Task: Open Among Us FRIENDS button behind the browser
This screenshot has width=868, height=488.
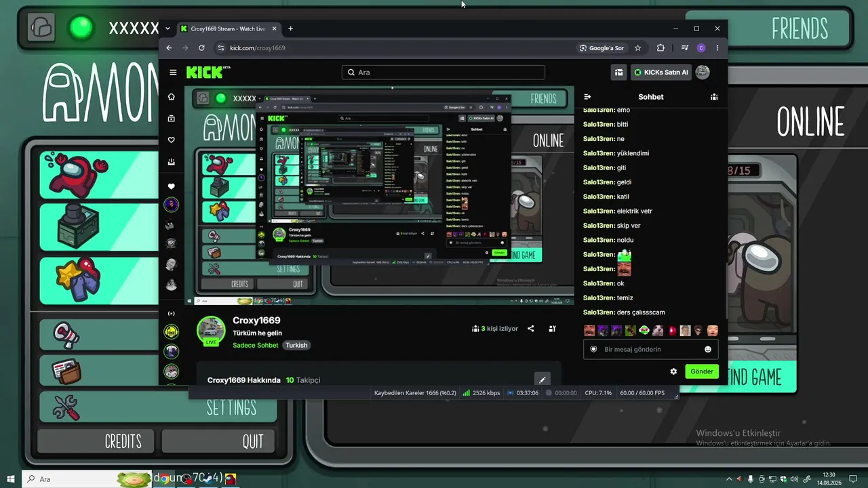Action: coord(800,28)
